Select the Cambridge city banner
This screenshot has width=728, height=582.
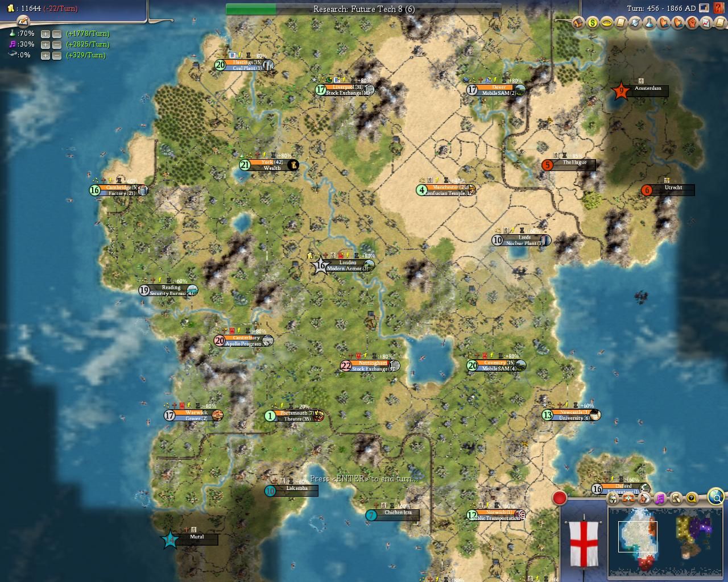click(119, 190)
